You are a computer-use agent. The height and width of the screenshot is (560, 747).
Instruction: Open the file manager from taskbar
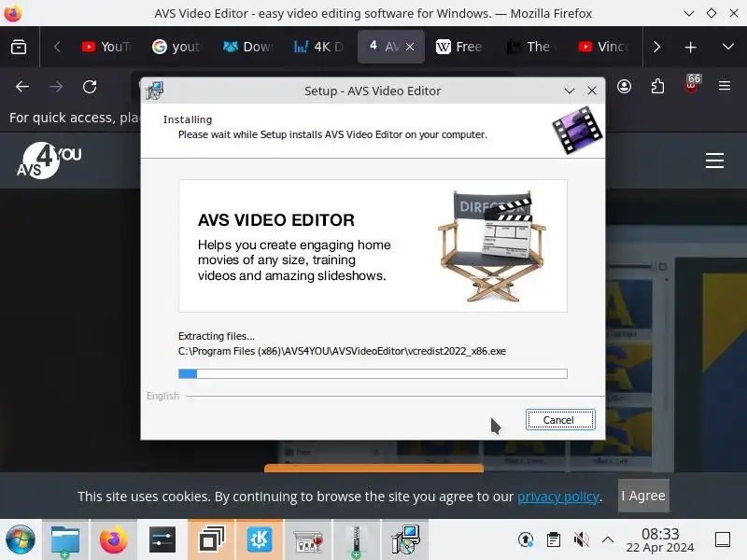[x=65, y=540]
